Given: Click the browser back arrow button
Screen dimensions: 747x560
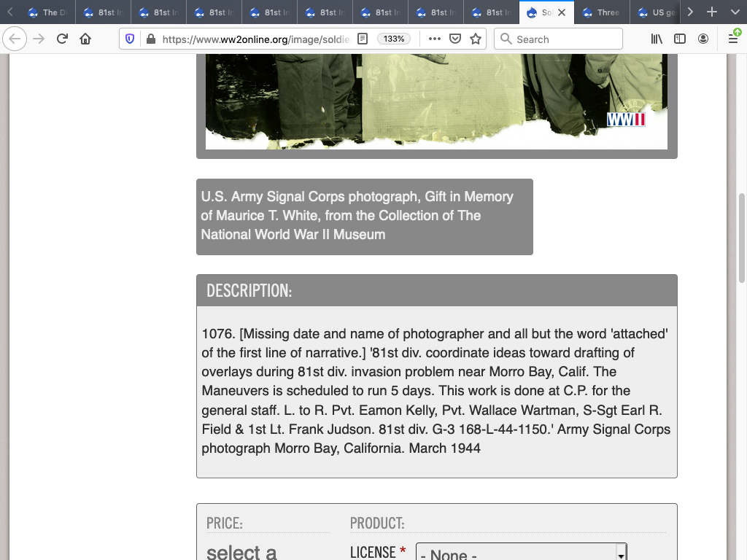Looking at the screenshot, I should [15, 39].
